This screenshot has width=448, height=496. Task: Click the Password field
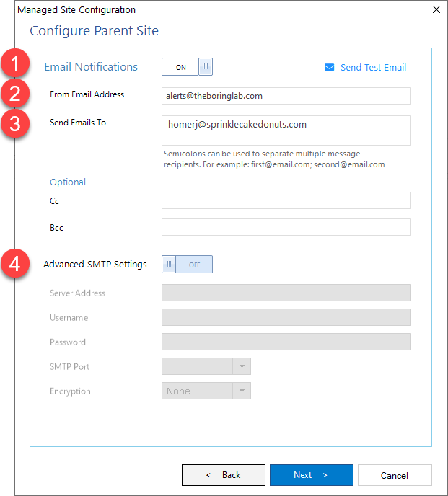[286, 342]
